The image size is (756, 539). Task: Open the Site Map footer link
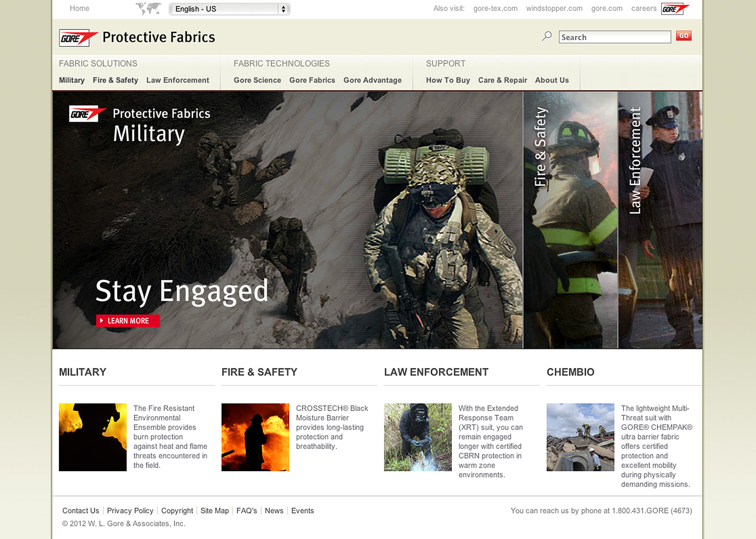point(215,511)
